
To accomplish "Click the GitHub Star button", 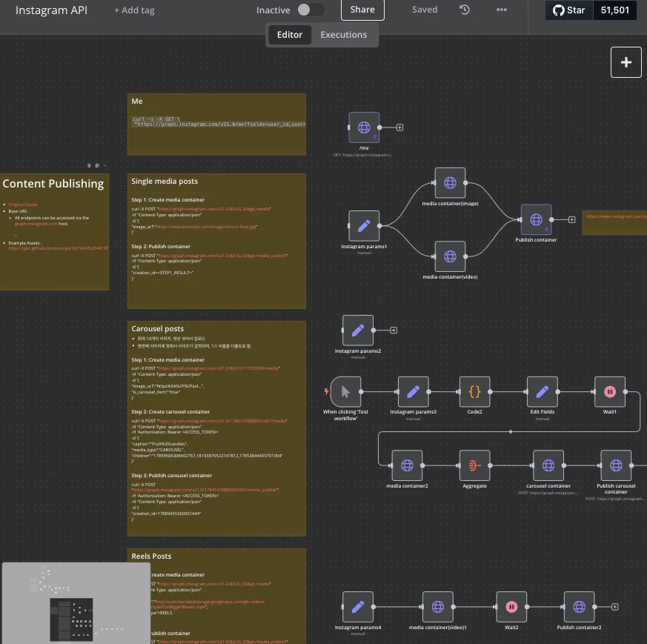I will point(569,10).
